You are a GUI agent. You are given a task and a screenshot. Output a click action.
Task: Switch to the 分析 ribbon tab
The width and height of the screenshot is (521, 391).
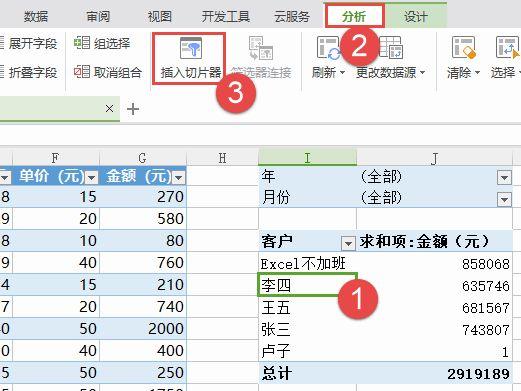[354, 16]
